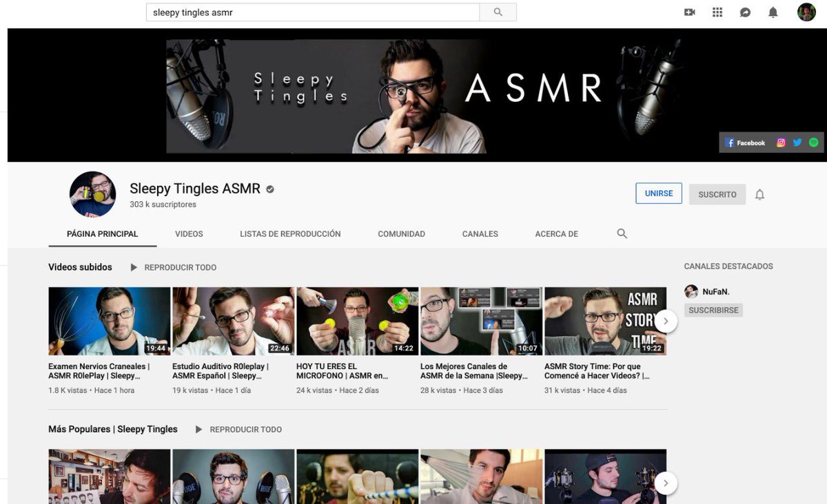Screen dimensions: 827x504
Task: Click the search magnifier button
Action: click(x=498, y=12)
